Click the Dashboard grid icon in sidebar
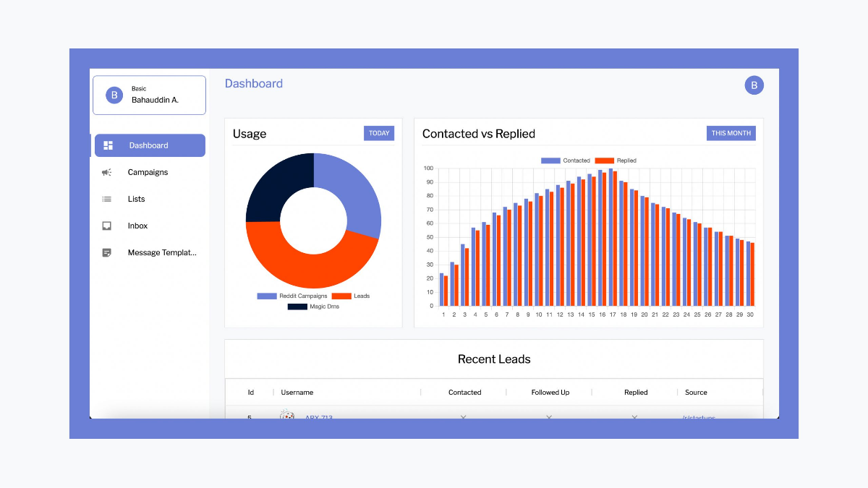The image size is (868, 488). pos(108,145)
